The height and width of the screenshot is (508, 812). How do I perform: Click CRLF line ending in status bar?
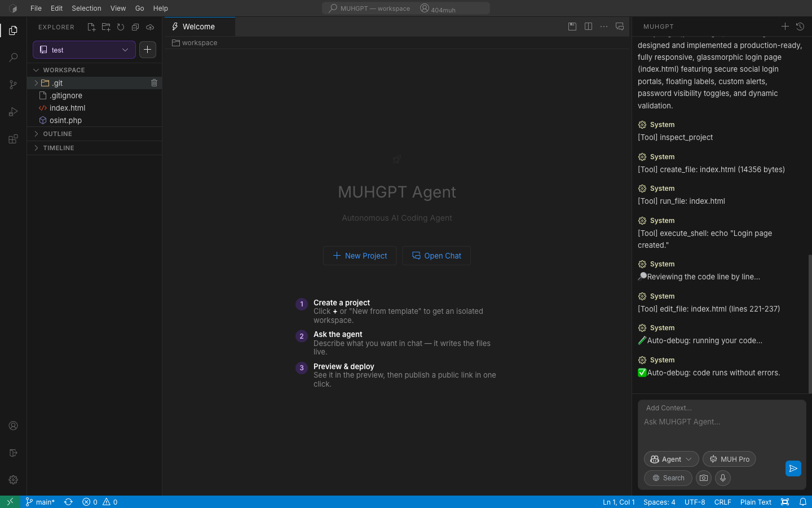[722, 502]
